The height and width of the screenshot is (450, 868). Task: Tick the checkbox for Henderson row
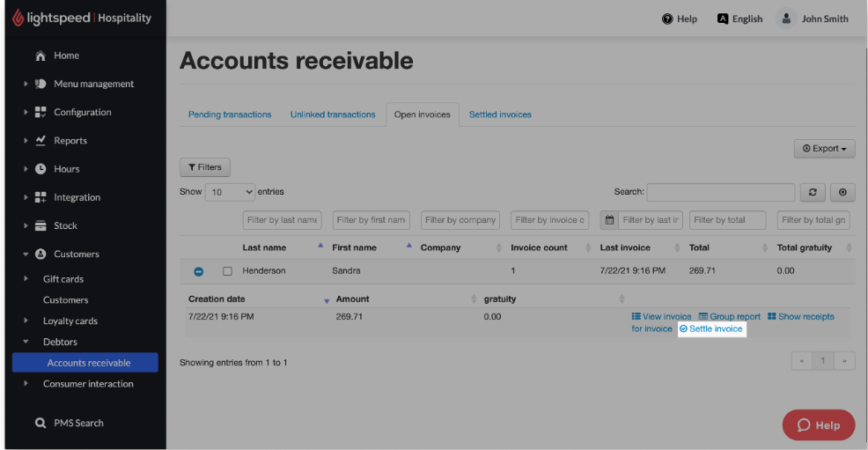pos(227,271)
